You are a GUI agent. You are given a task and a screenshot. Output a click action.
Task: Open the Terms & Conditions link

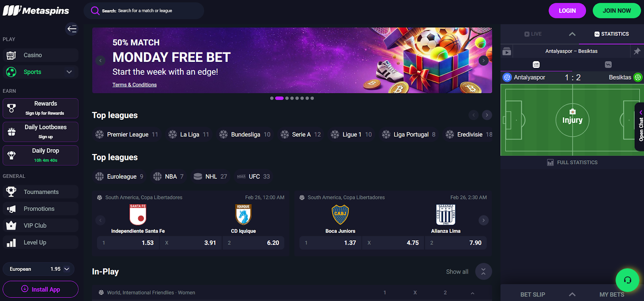134,85
